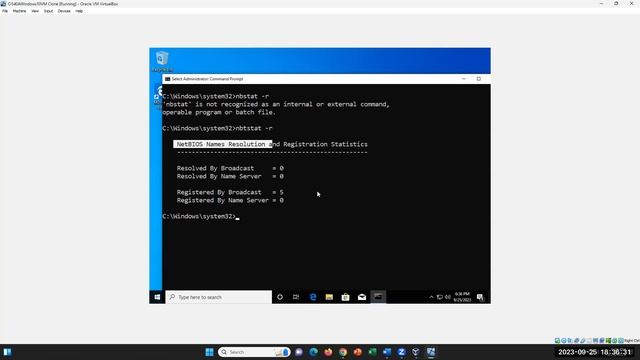
Task: Click the Command Prompt title bar icon
Action: point(167,79)
